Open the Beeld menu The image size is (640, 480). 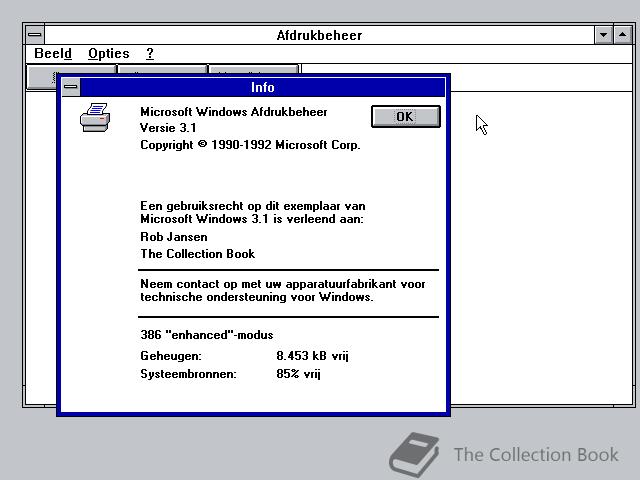(x=53, y=53)
